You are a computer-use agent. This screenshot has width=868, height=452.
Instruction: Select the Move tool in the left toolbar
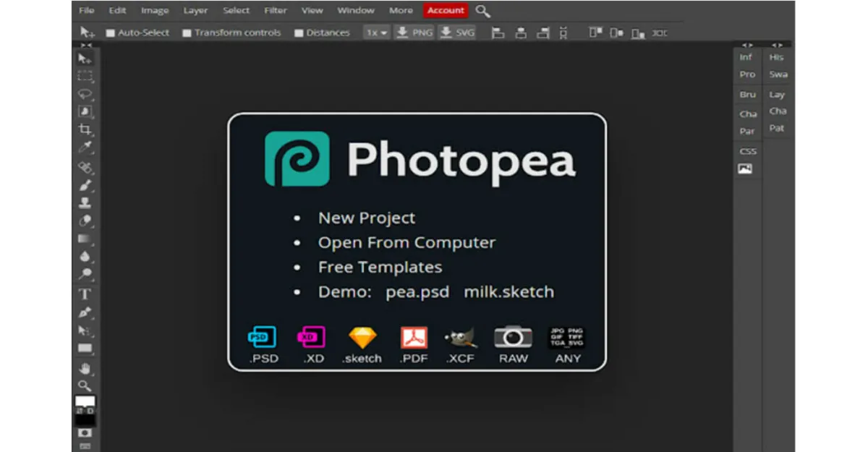tap(85, 59)
